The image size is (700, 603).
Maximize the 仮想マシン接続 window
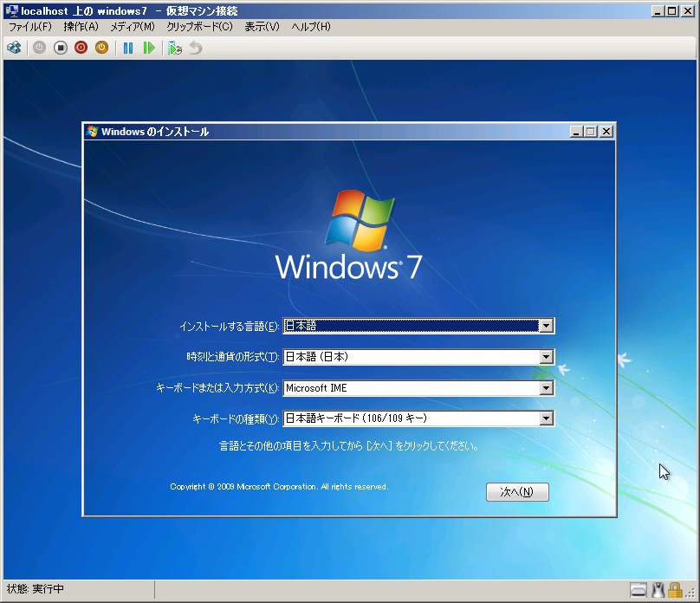tap(672, 11)
